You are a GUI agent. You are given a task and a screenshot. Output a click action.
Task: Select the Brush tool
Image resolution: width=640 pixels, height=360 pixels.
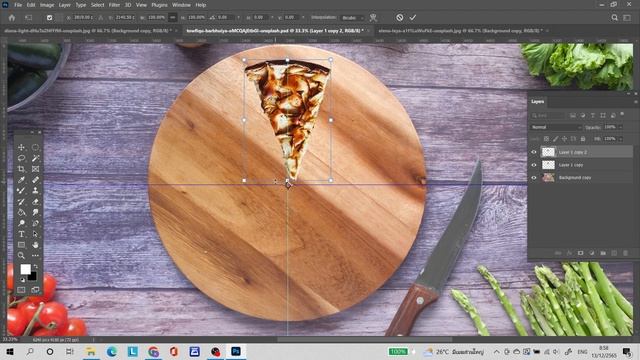[21, 191]
